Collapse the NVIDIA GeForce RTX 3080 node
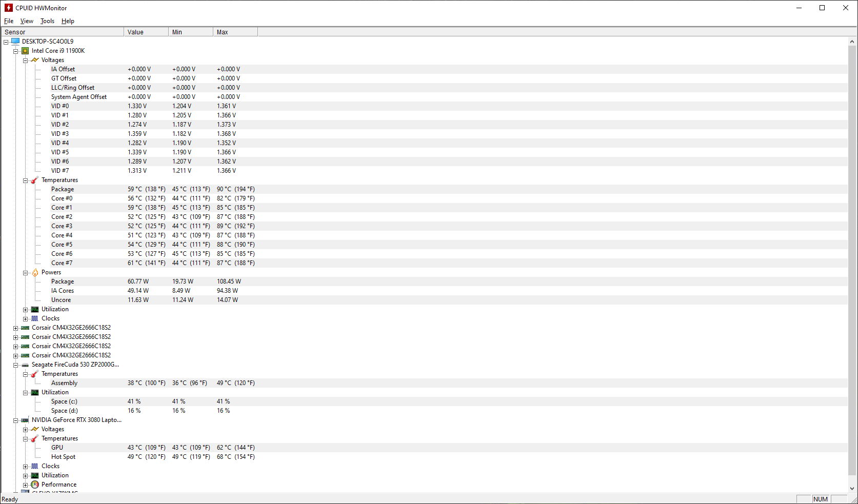The image size is (858, 504). click(16, 420)
